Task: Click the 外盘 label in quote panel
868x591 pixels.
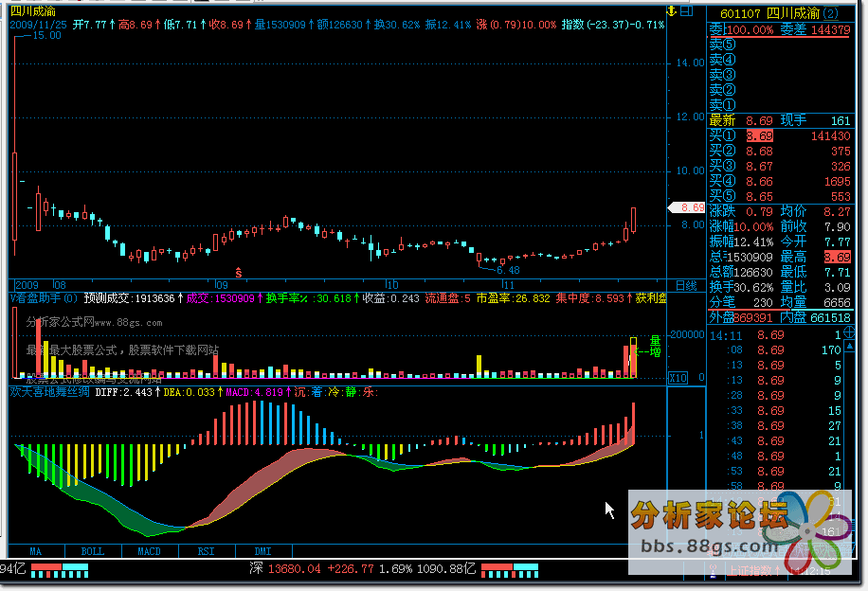Action: point(723,317)
